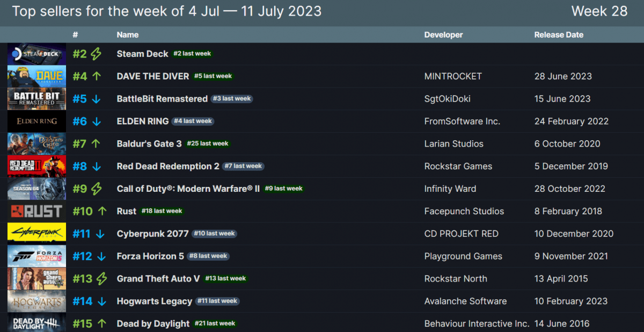Click the Cyberpunk 2077 yellow thumbnail
Viewport: 644px width, 332px height.
36,234
